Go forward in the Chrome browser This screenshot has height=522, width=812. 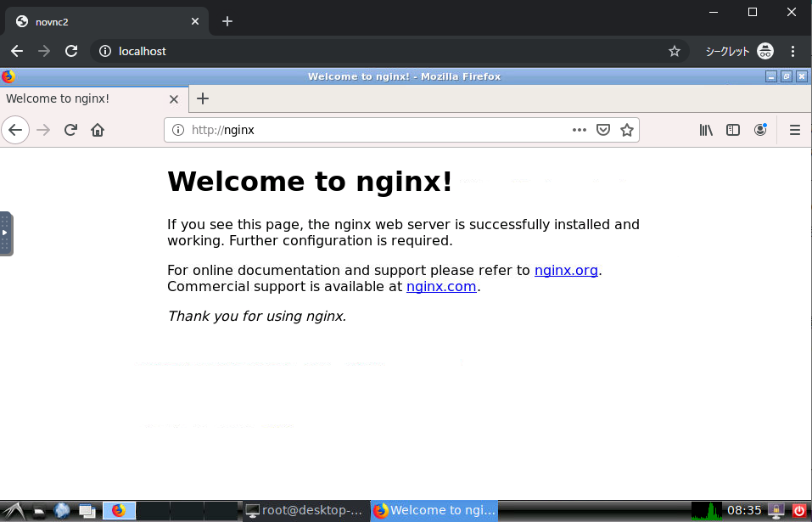(x=44, y=51)
